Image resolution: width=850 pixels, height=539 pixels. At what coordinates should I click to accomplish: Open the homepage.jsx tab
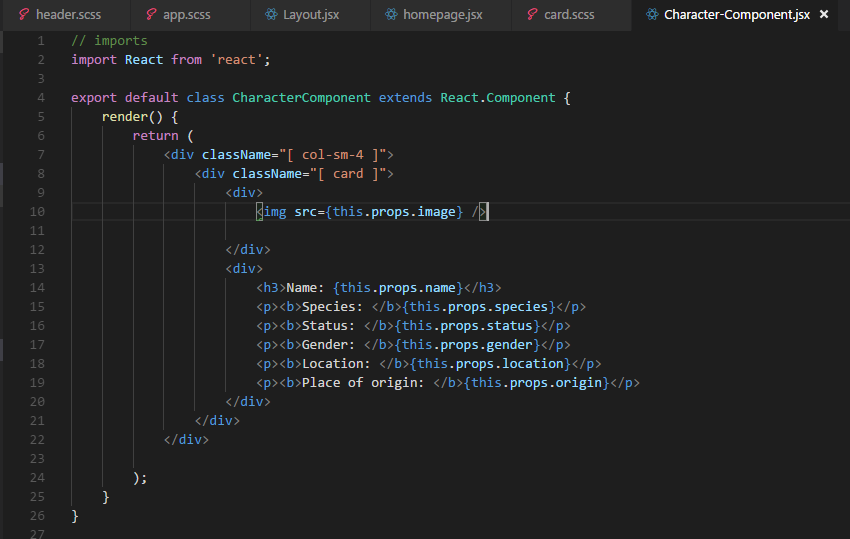point(441,15)
